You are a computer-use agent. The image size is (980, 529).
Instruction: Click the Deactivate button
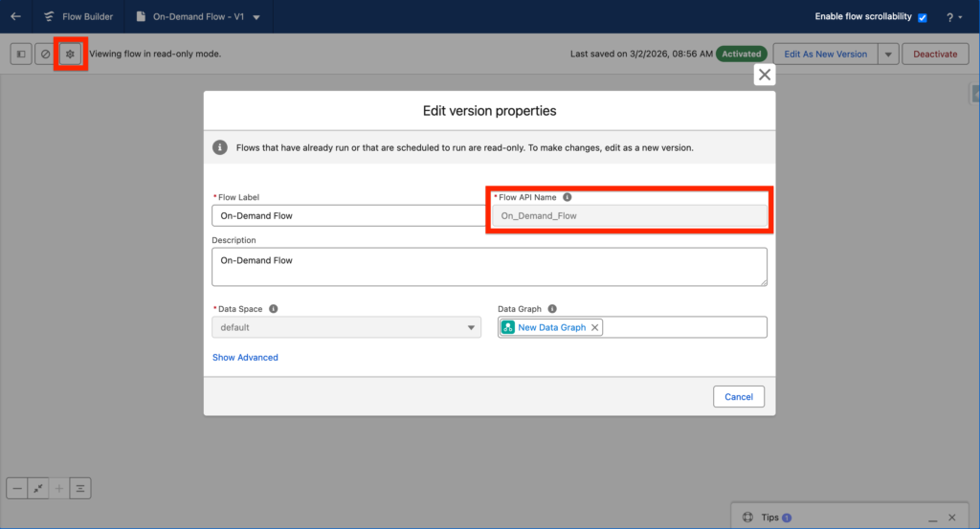coord(934,55)
